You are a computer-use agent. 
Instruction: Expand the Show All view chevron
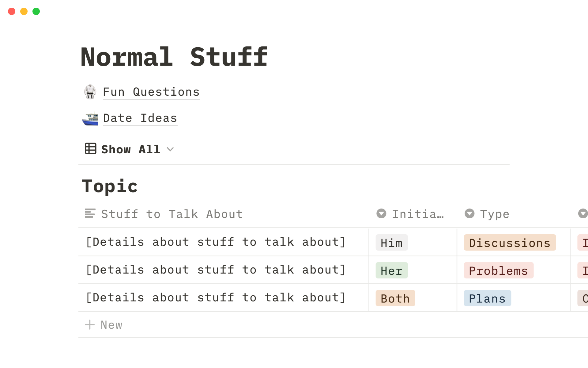pos(170,149)
